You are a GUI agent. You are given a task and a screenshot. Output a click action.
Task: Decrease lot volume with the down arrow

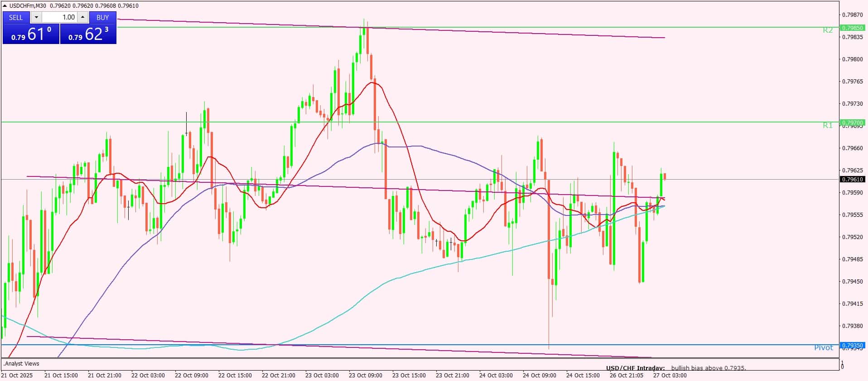point(36,17)
